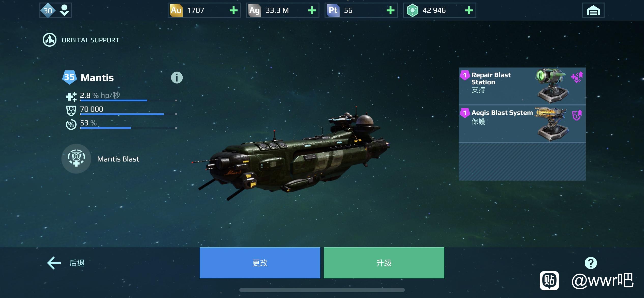The image size is (644, 298).
Task: Tap the help question mark icon
Action: [591, 263]
